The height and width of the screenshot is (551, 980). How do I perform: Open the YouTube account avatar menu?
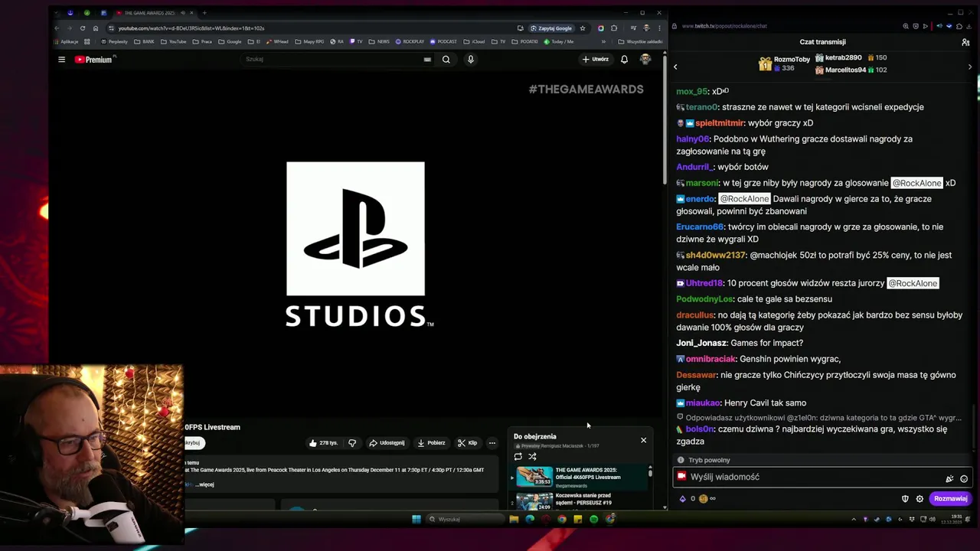[645, 60]
